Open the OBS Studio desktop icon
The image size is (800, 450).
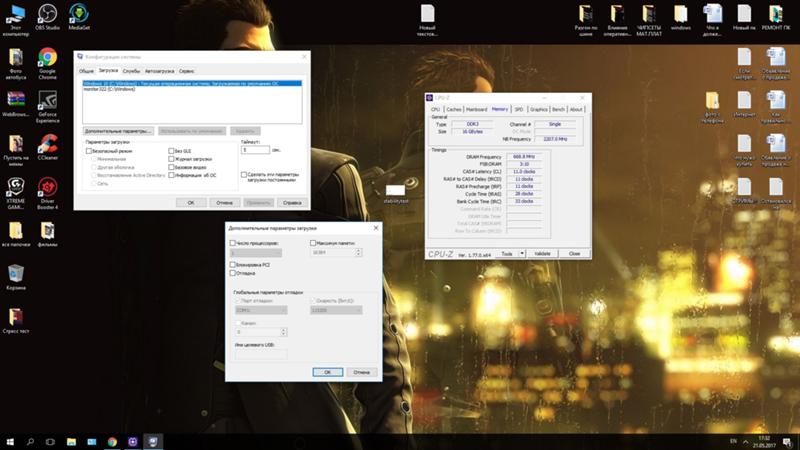click(x=47, y=17)
